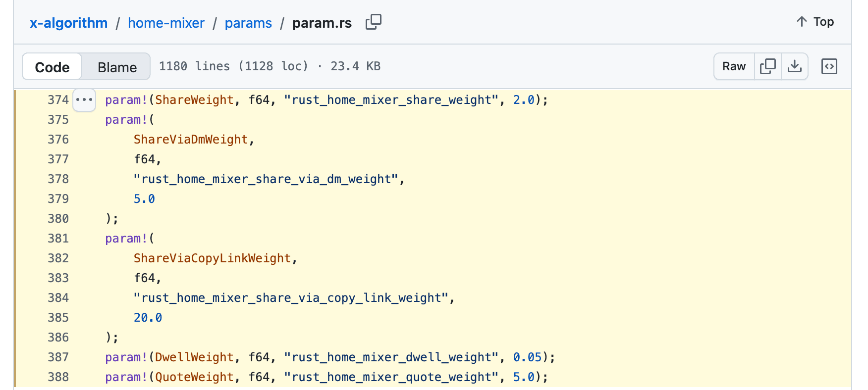Screen dimensions: 868x390
Task: Select line number 379
Action: [58, 199]
